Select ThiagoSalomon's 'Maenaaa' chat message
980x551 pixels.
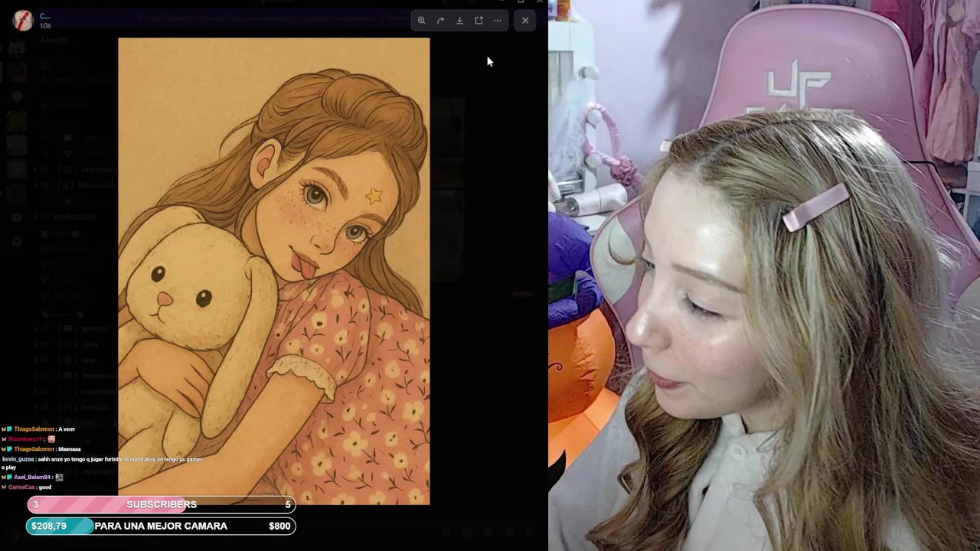41,449
